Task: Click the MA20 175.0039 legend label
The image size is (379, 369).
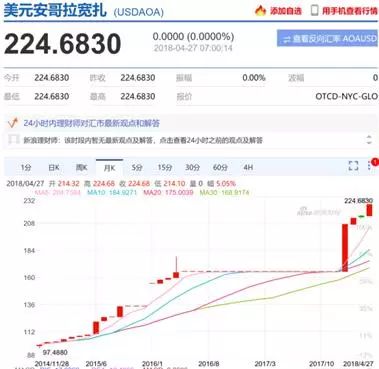Action: pyautogui.click(x=168, y=192)
